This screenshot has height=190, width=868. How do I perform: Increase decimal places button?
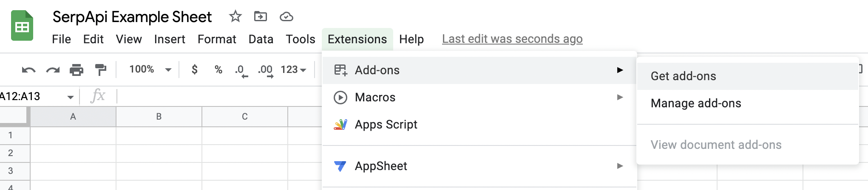coord(265,70)
